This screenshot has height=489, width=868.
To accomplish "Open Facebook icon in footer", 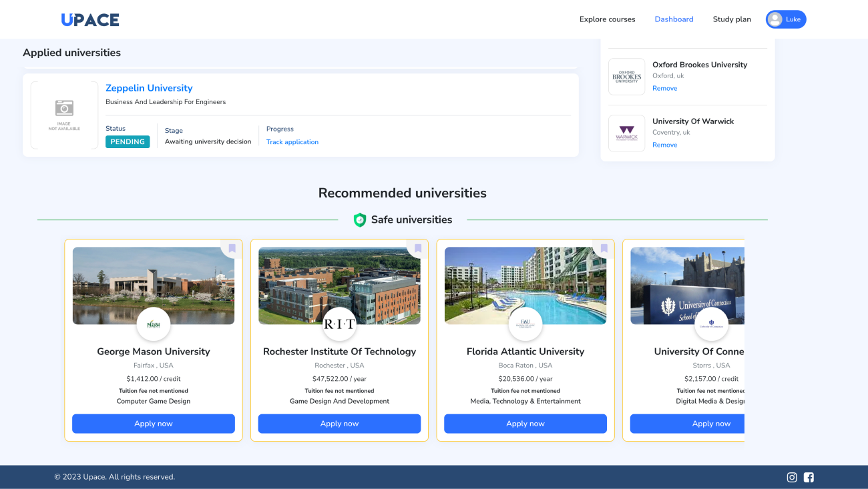I will tap(809, 477).
